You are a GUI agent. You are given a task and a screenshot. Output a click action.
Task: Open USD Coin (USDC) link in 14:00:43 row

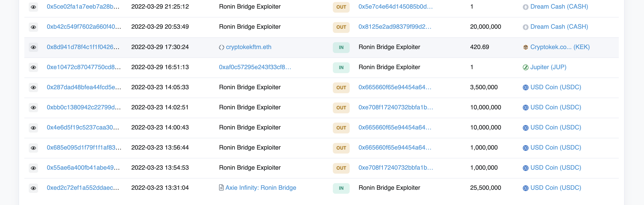click(x=556, y=127)
